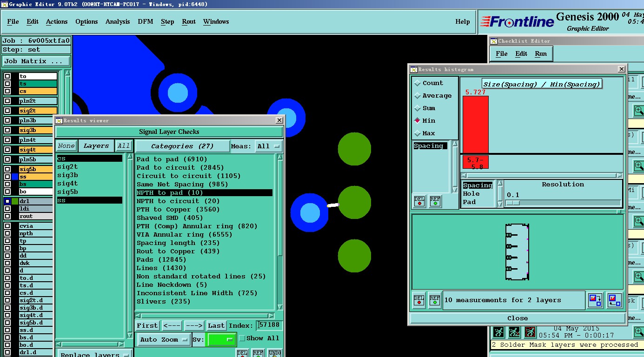Screen dimensions: 644x357
Task: Click UNDO icon at Results viewer bottom
Action: [275, 353]
